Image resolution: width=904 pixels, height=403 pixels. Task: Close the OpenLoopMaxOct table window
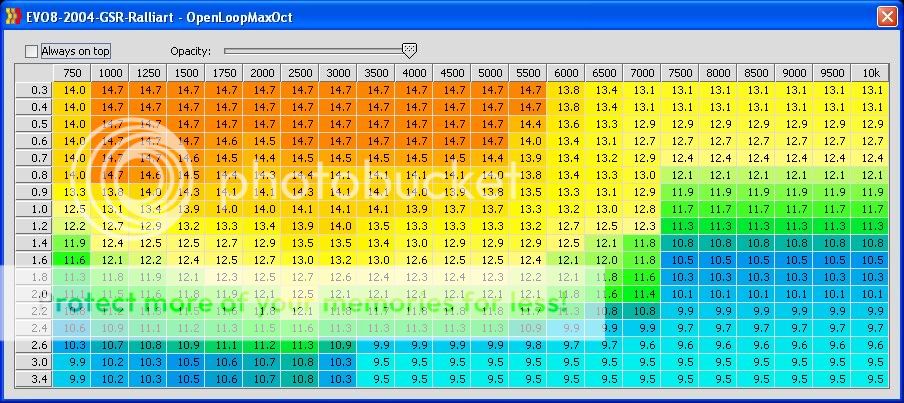tap(886, 17)
